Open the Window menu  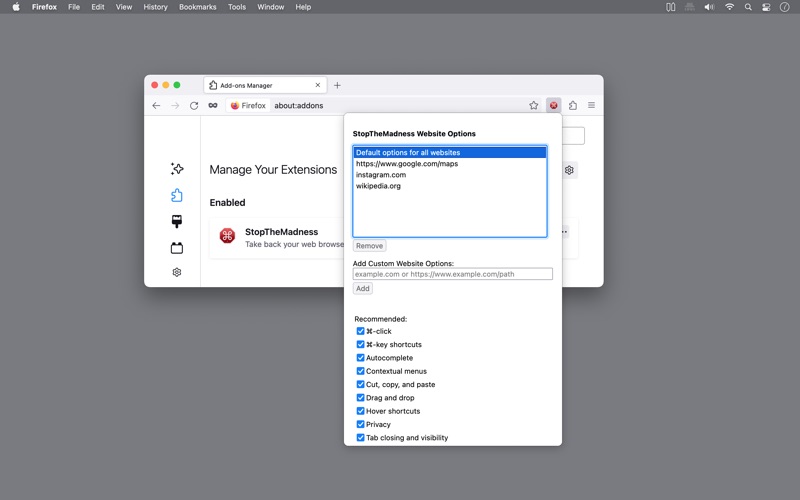(270, 7)
